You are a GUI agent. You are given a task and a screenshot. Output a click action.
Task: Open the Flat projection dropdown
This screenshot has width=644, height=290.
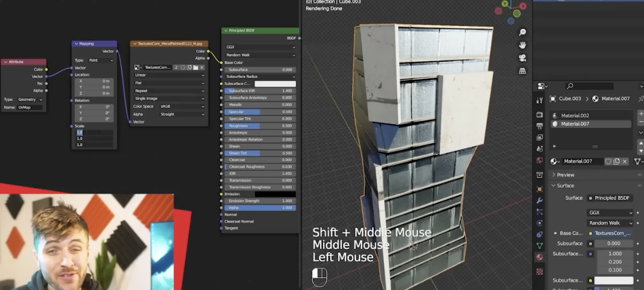[x=169, y=83]
